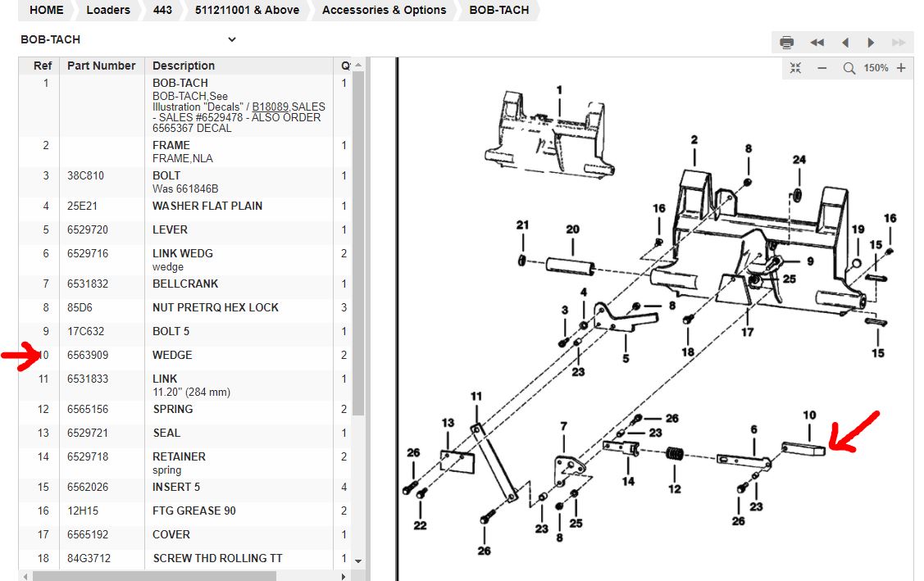Screen dimensions: 924x581
Task: Select part number 38C810
Action: [x=85, y=175]
